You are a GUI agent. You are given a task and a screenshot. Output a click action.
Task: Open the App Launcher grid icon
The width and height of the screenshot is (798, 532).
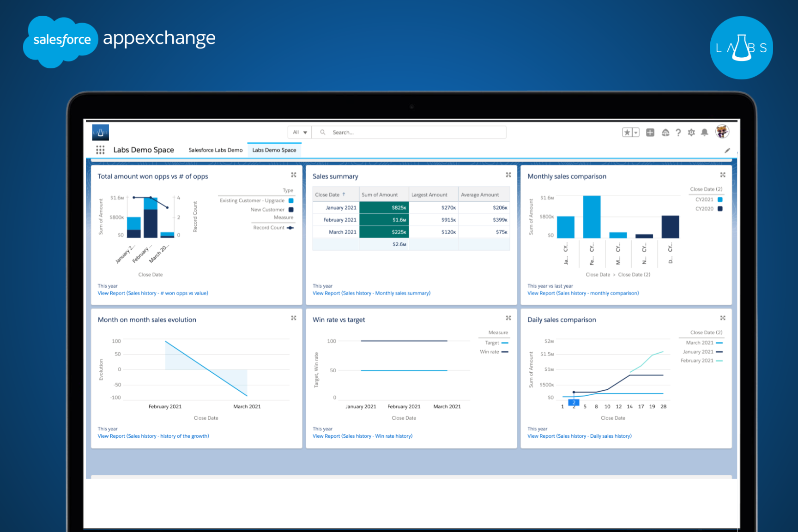100,150
